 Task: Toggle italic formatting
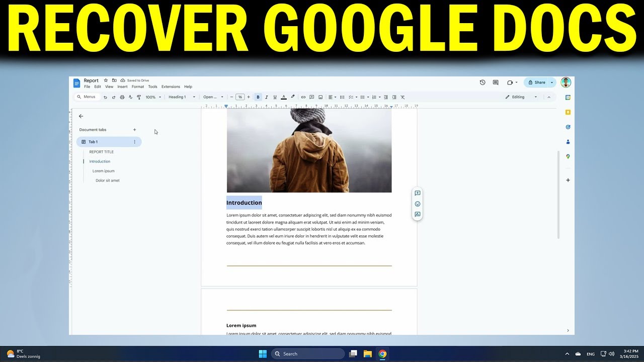pos(267,97)
